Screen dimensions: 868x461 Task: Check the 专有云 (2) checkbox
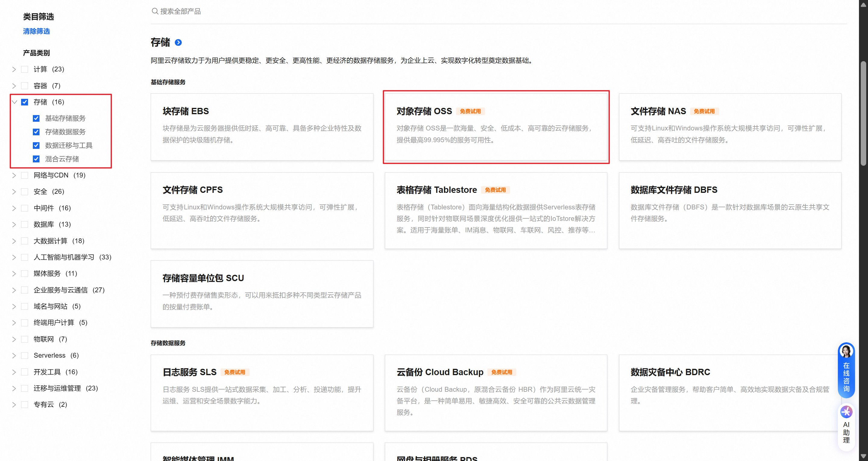(25, 405)
